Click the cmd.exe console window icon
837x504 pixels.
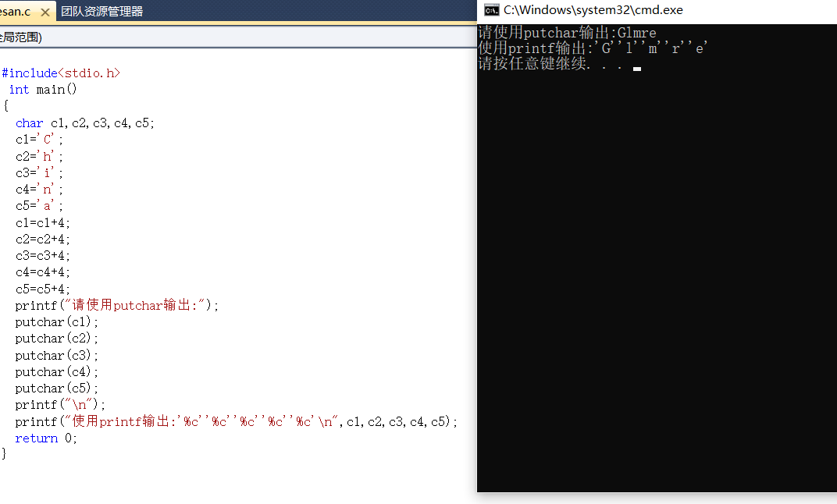(491, 10)
